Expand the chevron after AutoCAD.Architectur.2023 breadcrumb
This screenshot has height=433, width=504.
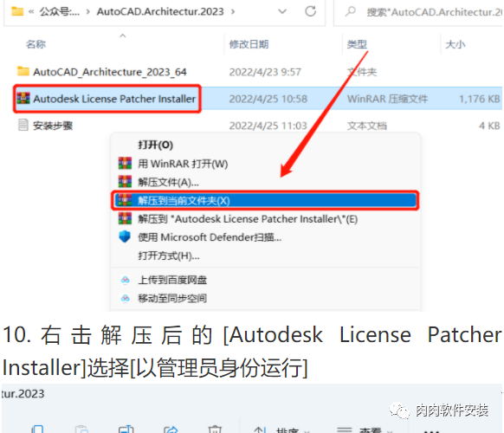(x=233, y=12)
